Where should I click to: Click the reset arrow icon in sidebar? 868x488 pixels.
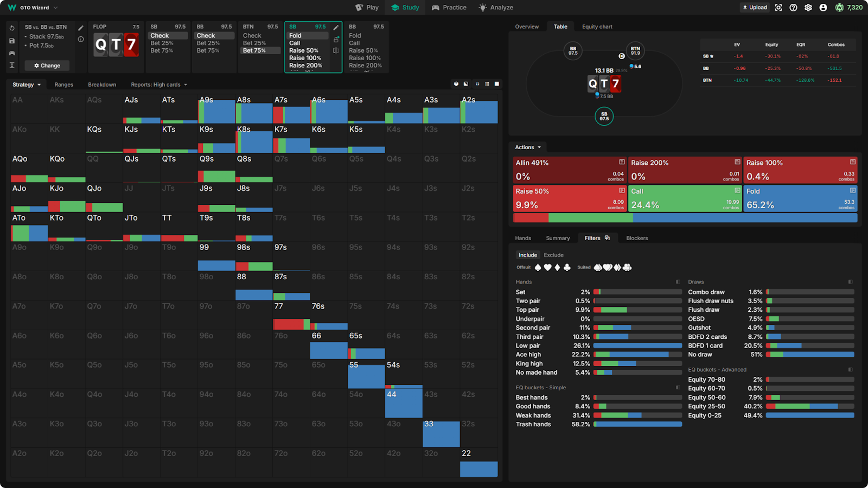[12, 28]
